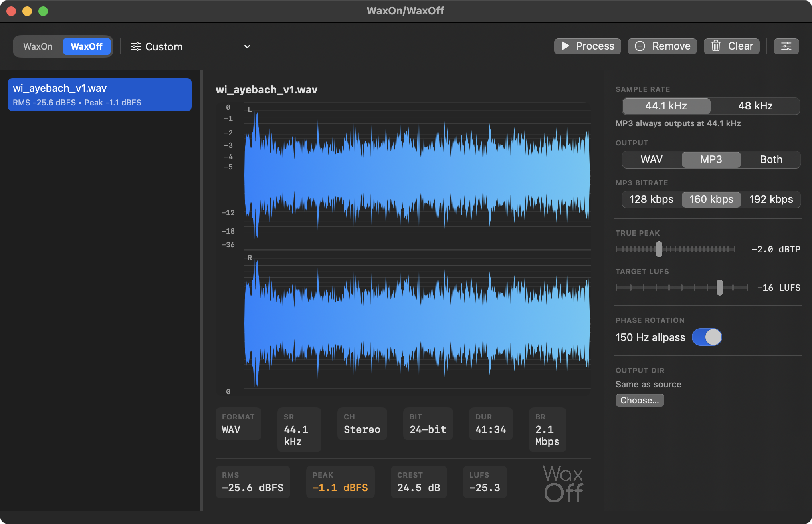
Task: Enable the 150 Hz allpass phase rotation toggle
Action: (707, 337)
